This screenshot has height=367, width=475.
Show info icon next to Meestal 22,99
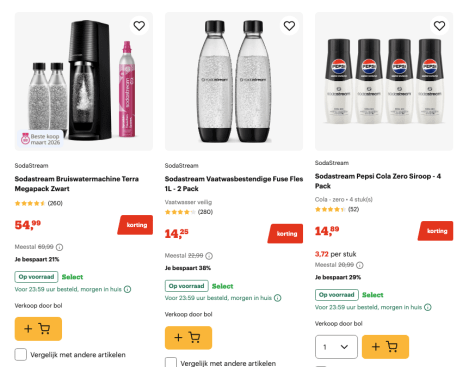coord(209,256)
